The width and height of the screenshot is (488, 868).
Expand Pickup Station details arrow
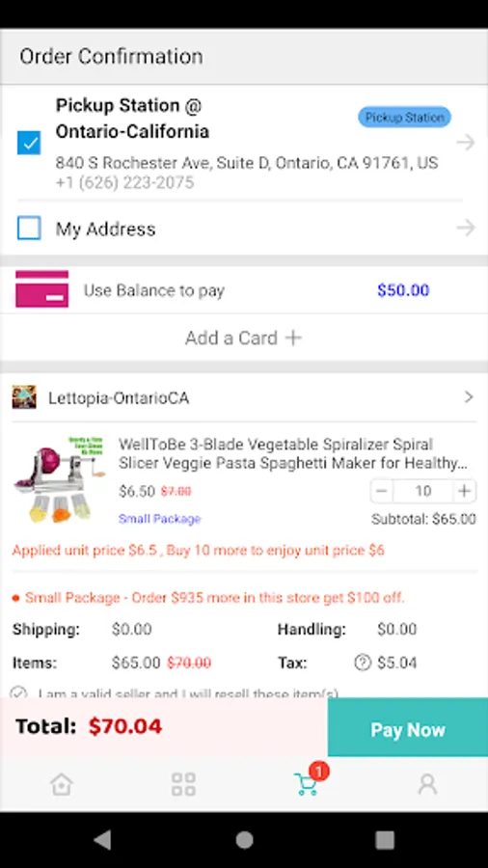[x=466, y=143]
